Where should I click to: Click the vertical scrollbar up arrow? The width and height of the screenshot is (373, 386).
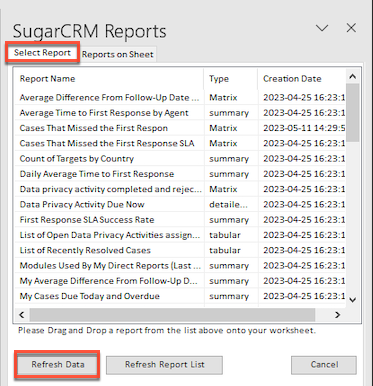[352, 77]
